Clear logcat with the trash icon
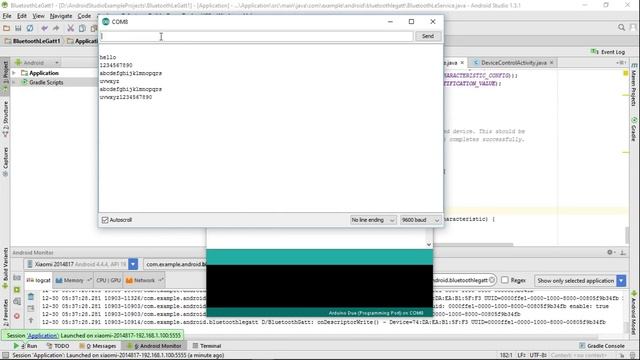640x360 pixels. click(31, 297)
